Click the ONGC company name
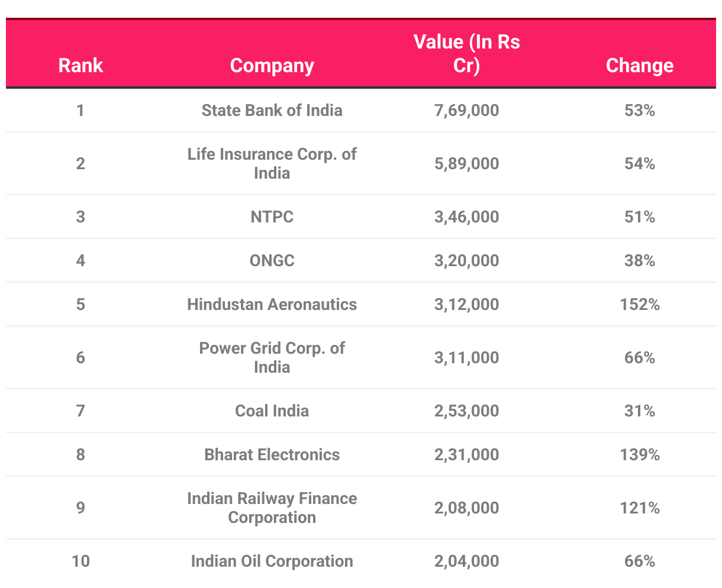Image resolution: width=722 pixels, height=588 pixels. pyautogui.click(x=272, y=261)
